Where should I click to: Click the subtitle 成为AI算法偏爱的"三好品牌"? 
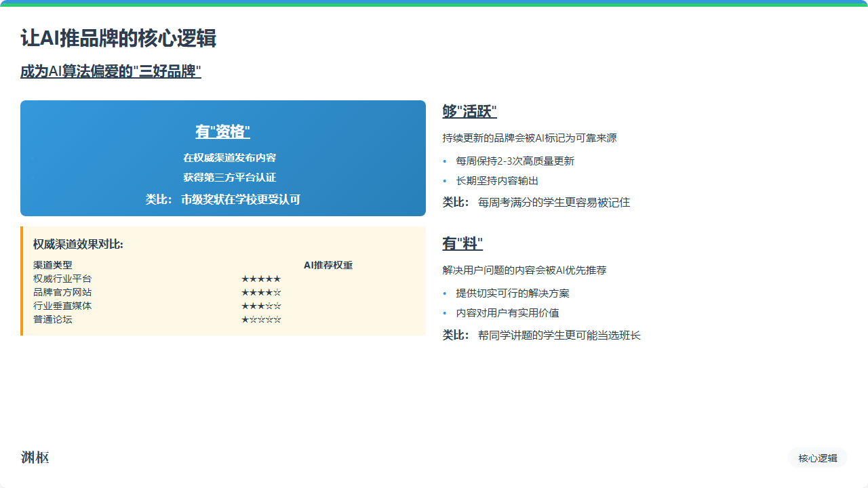pyautogui.click(x=111, y=71)
